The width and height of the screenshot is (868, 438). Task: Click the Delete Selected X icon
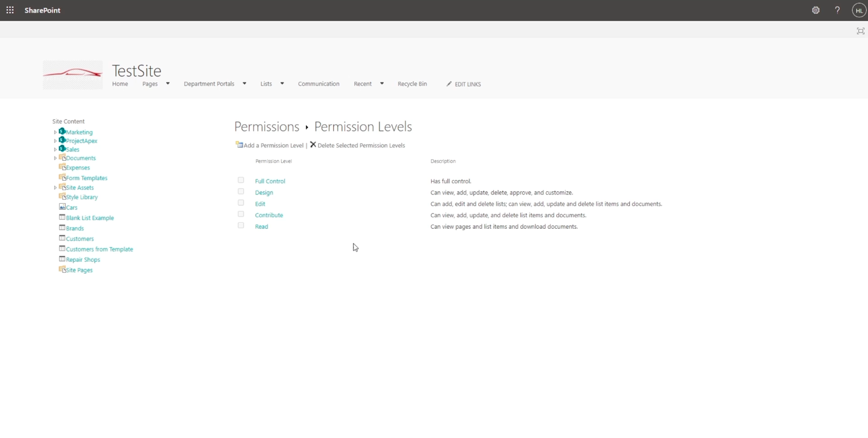pos(313,145)
